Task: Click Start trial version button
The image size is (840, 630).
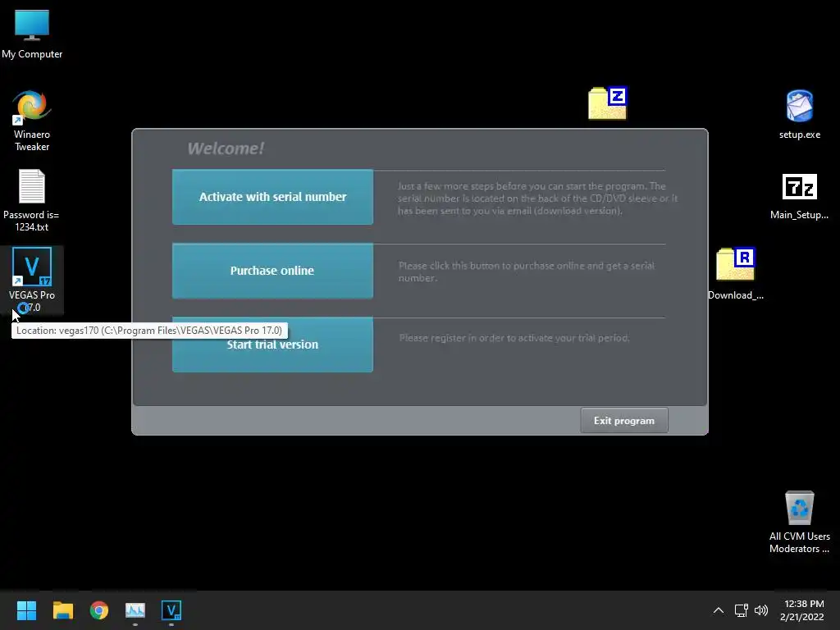Action: coord(272,345)
